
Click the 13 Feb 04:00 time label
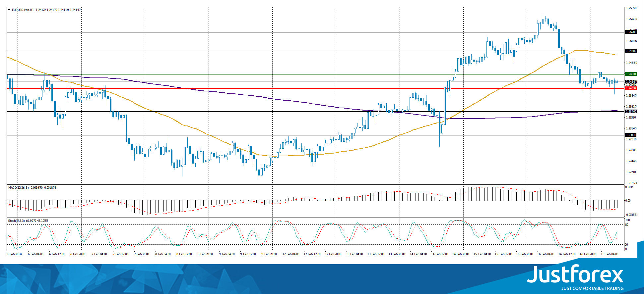(354, 254)
